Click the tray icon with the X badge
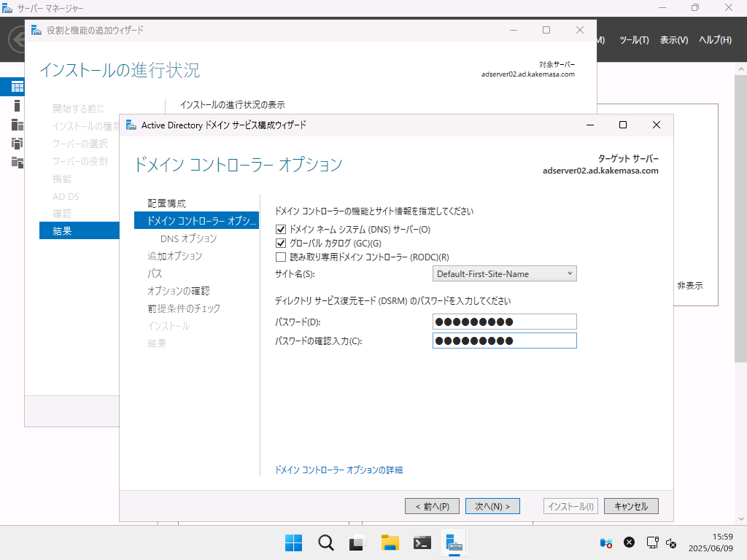 point(630,542)
